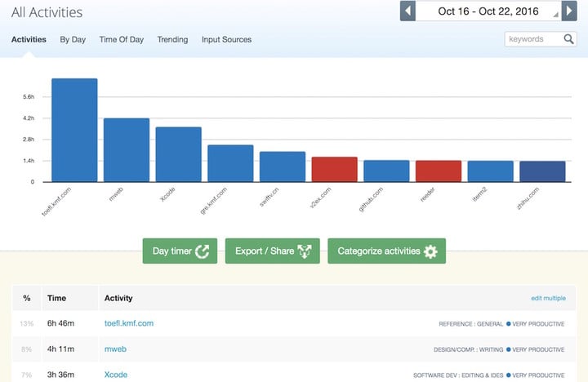588x382 pixels.
Task: Click the search magnifier icon
Action: (x=568, y=39)
